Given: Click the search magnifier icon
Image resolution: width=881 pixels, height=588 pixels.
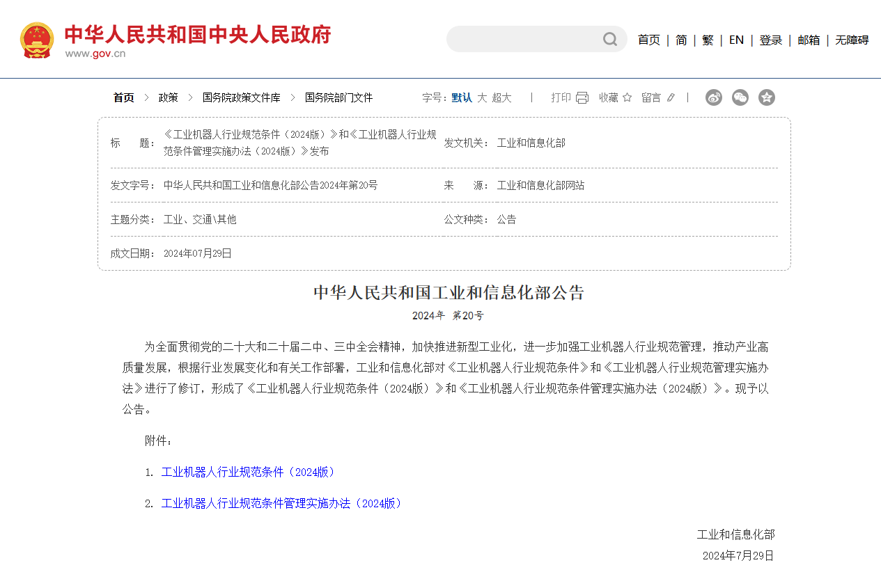Looking at the screenshot, I should point(610,40).
